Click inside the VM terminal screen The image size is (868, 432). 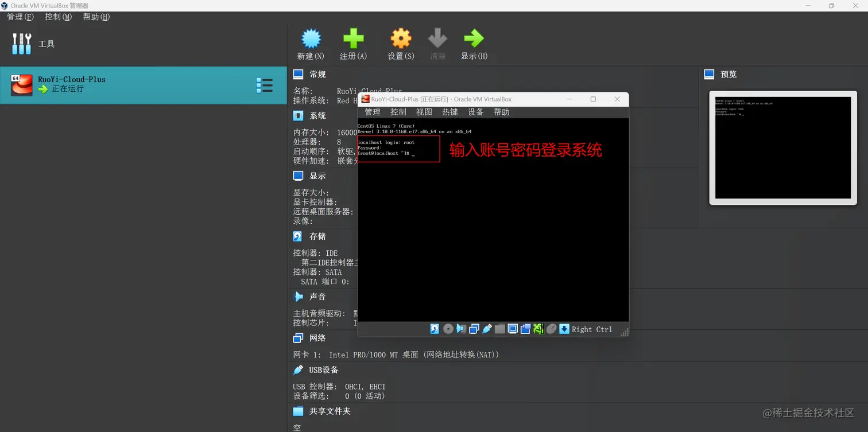tap(493, 220)
